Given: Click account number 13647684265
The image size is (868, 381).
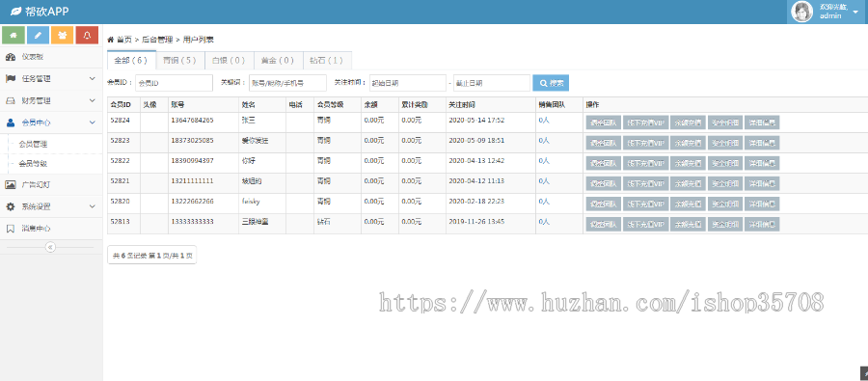Looking at the screenshot, I should pos(192,121).
